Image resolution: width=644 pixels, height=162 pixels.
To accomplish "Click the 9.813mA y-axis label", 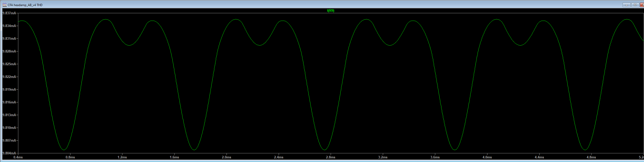I will point(8,115).
